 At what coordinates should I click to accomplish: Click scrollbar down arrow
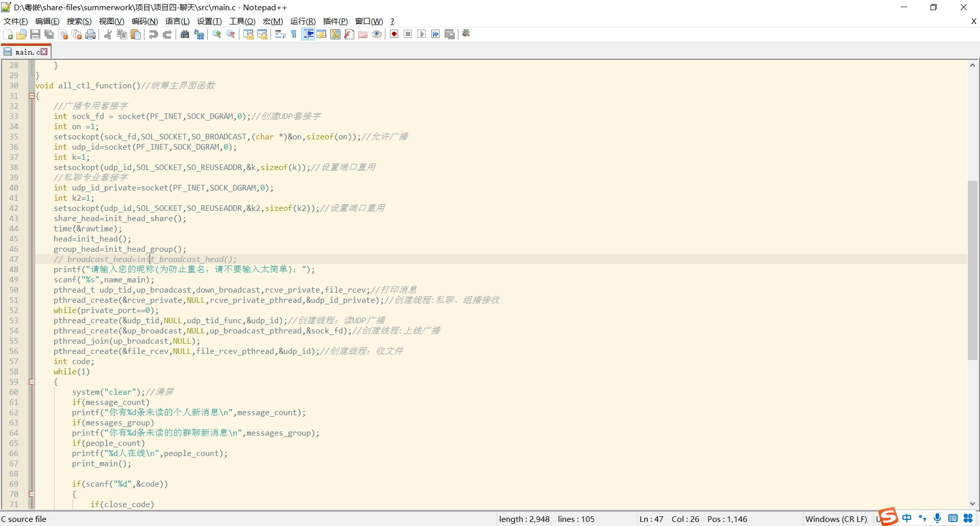pyautogui.click(x=972, y=504)
